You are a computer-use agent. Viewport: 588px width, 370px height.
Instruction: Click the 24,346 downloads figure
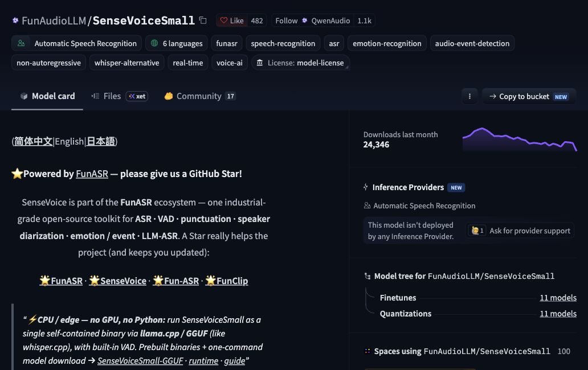tap(376, 145)
